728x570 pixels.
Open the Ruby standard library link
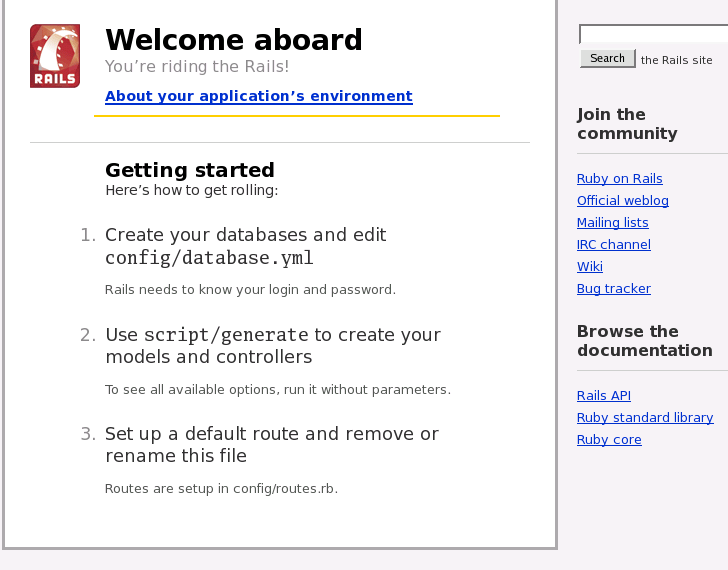pyautogui.click(x=645, y=418)
